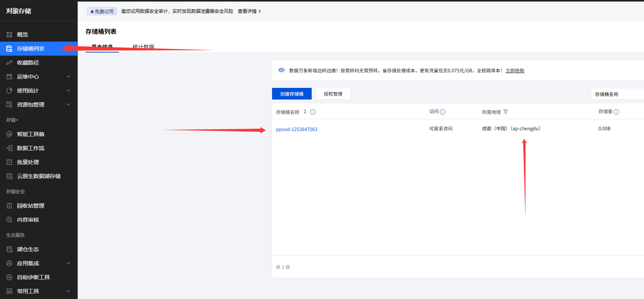Open the 智能工具箱 icon

9,134
